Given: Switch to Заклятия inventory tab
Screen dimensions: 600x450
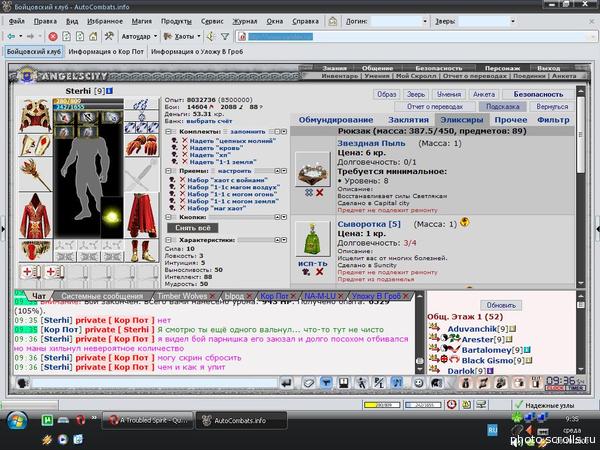Looking at the screenshot, I should click(x=408, y=120).
